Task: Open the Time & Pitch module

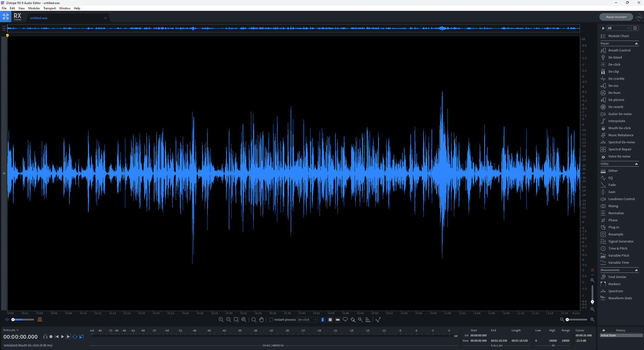Action: (617, 248)
